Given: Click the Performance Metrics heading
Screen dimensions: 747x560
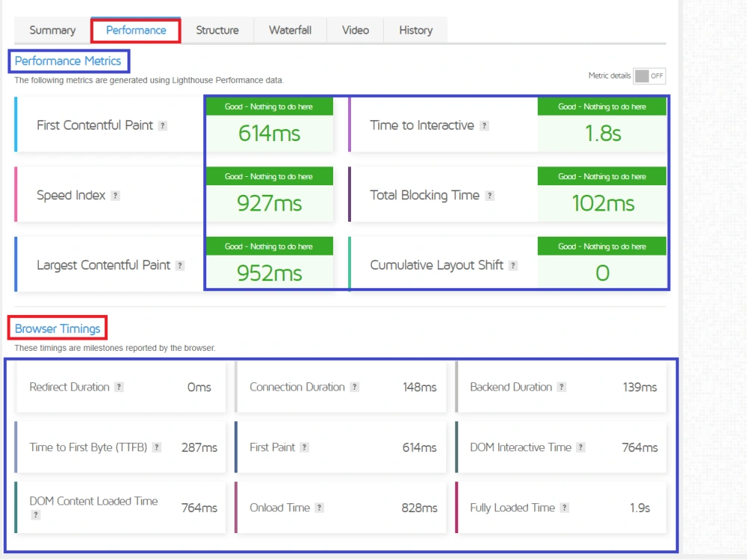Looking at the screenshot, I should 68,61.
